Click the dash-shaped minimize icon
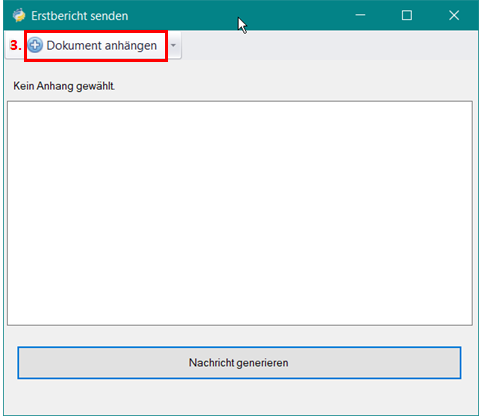The height and width of the screenshot is (416, 479). (x=360, y=15)
